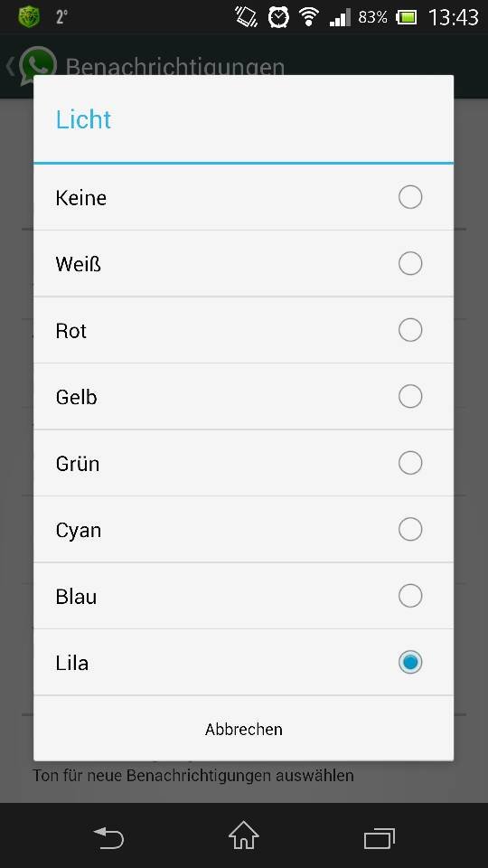The image size is (488, 868).
Task: Open the recent apps icon
Action: pos(380,838)
